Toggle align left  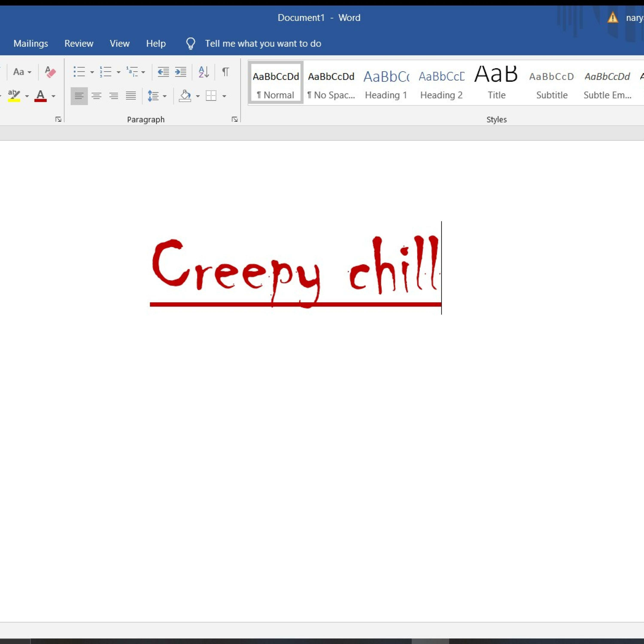79,96
